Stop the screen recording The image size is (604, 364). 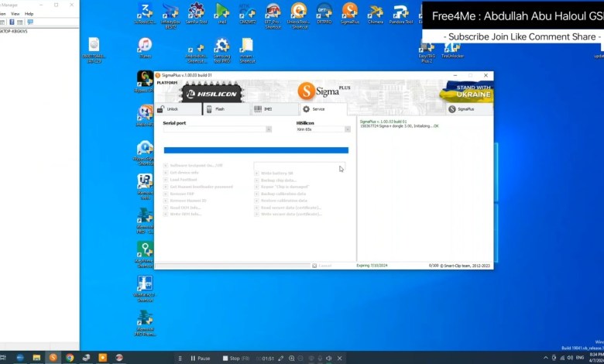pyautogui.click(x=232, y=359)
